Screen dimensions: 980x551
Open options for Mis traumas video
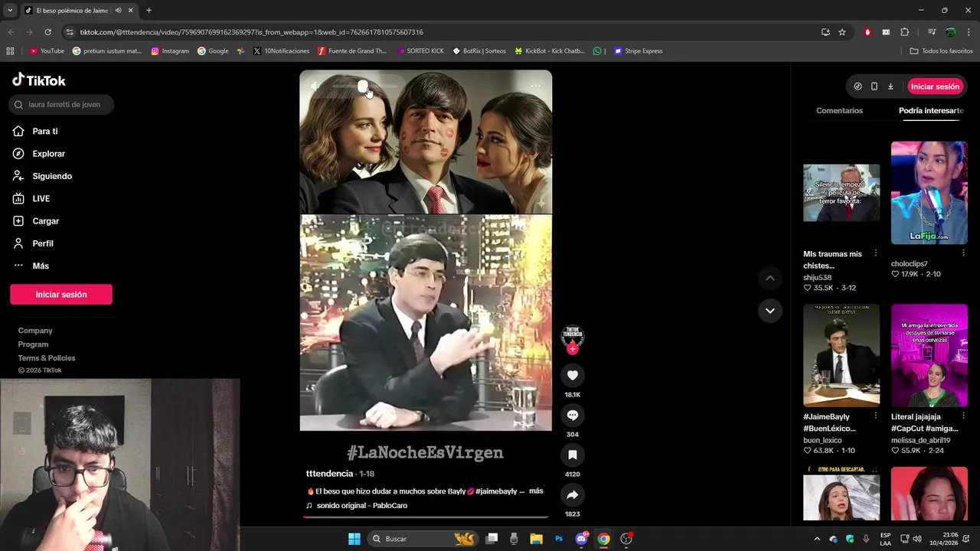coord(876,253)
